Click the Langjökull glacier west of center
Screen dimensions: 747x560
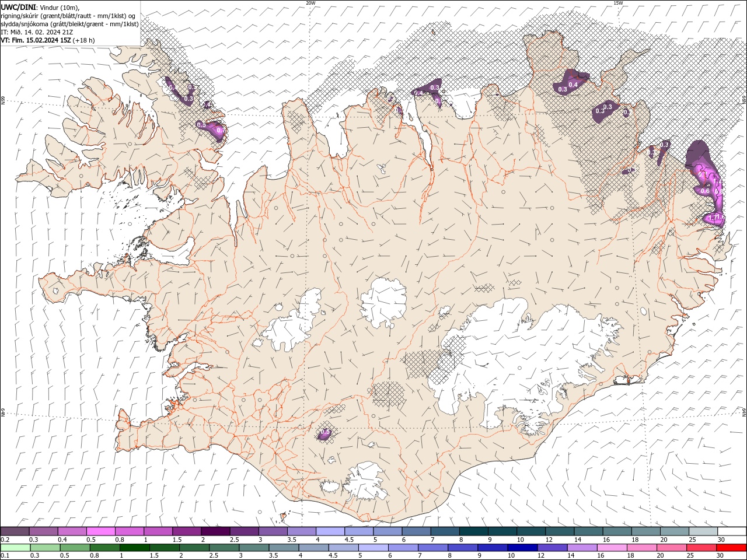coord(292,321)
